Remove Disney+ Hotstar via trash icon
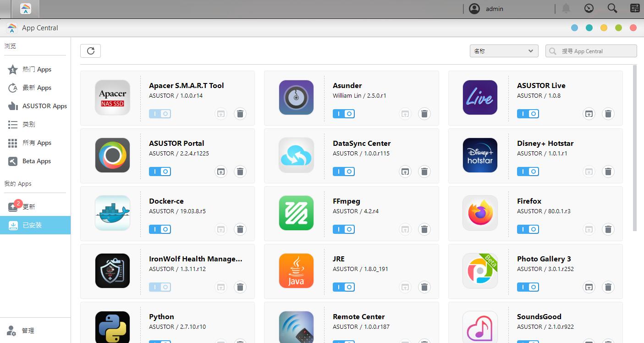 pyautogui.click(x=608, y=171)
